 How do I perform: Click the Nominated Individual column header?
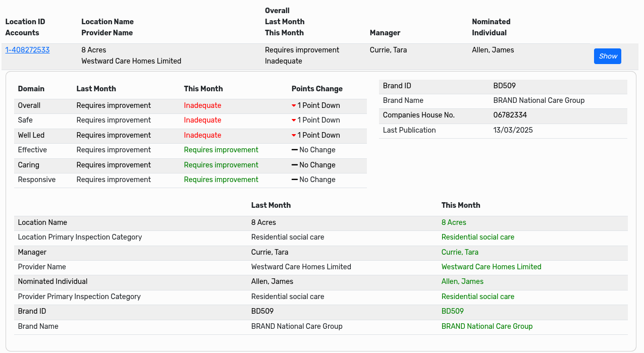pyautogui.click(x=491, y=27)
